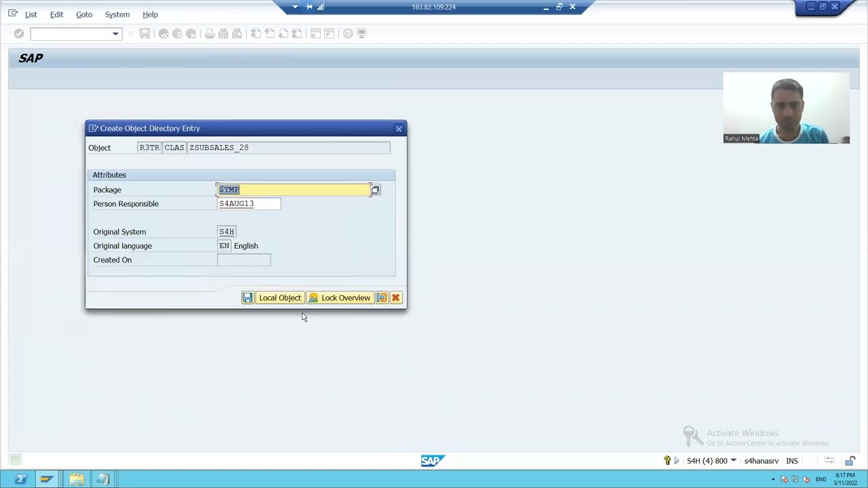Click the network tray icon

click(x=795, y=480)
